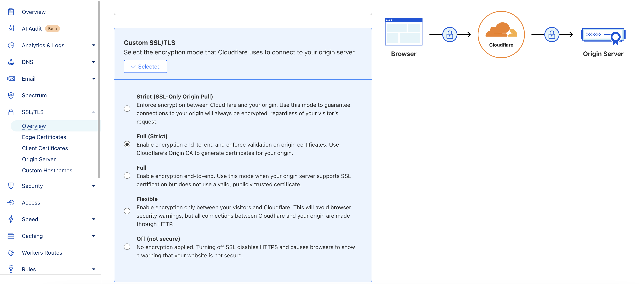Select the Full encryption mode radio button
This screenshot has width=644, height=284.
click(x=127, y=176)
